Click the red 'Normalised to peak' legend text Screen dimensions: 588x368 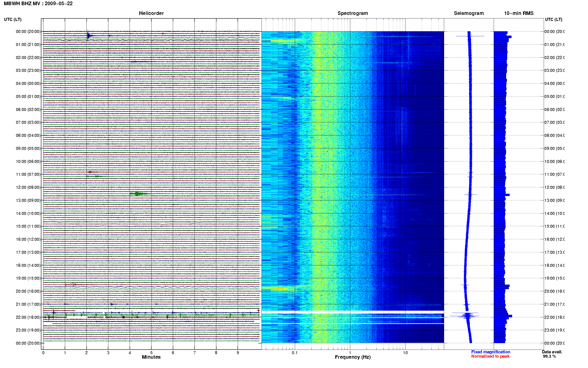490,356
